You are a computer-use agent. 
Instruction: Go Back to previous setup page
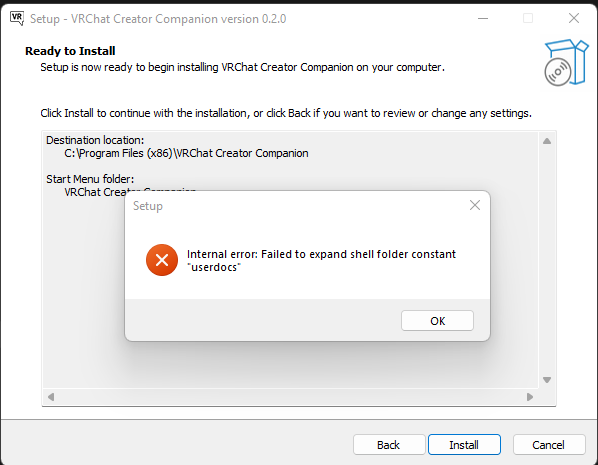click(x=389, y=445)
